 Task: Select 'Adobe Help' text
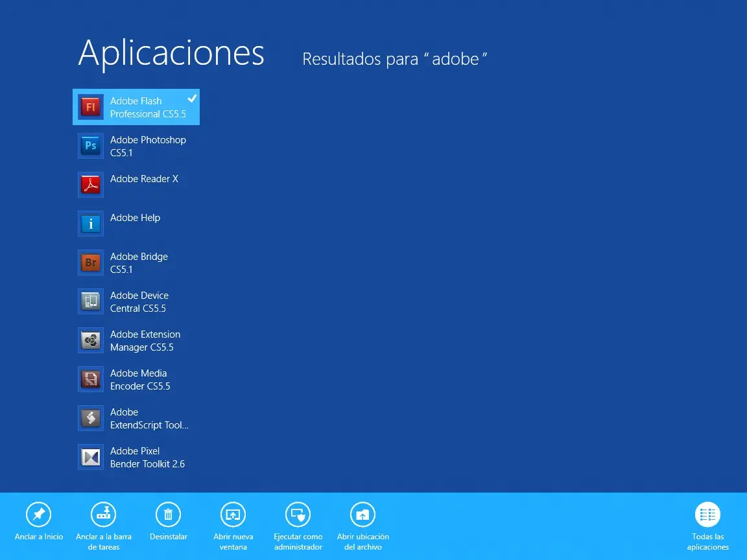pyautogui.click(x=136, y=218)
